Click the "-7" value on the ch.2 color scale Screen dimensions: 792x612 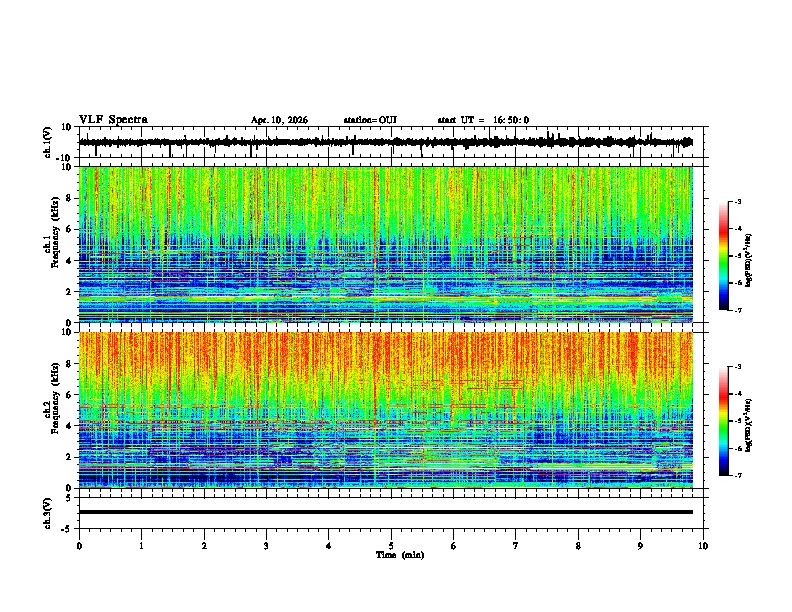[738, 476]
